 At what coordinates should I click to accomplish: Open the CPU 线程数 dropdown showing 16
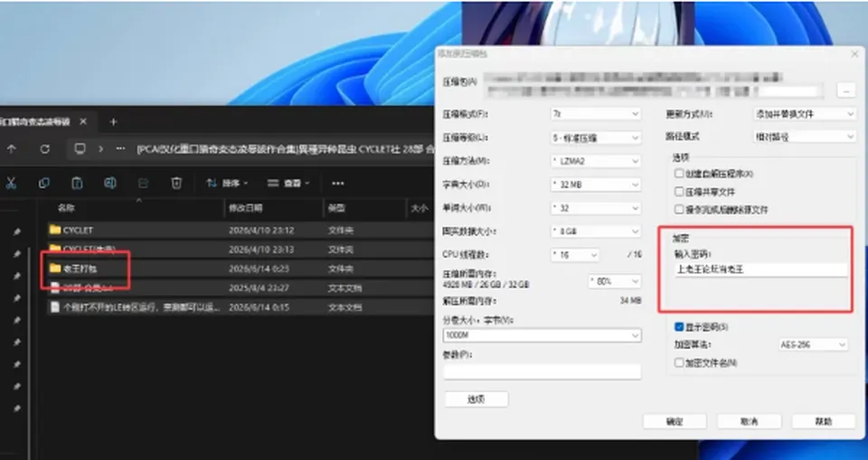click(x=575, y=255)
